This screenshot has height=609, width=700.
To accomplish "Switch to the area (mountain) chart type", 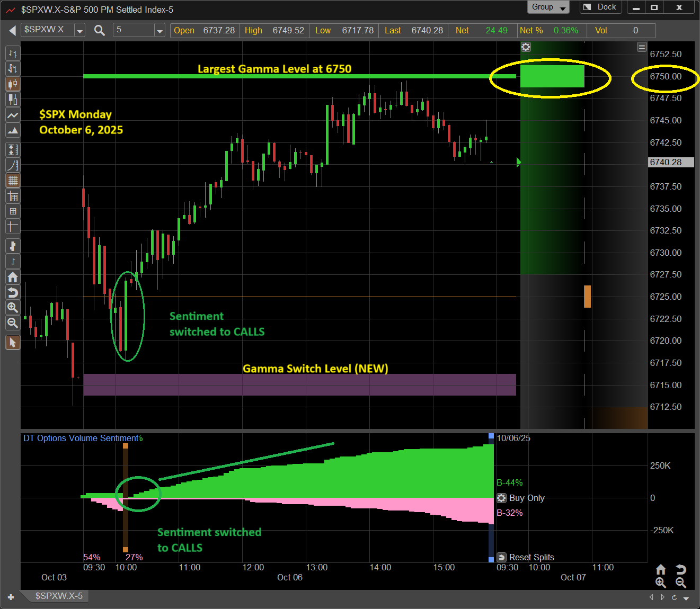I will (x=13, y=130).
